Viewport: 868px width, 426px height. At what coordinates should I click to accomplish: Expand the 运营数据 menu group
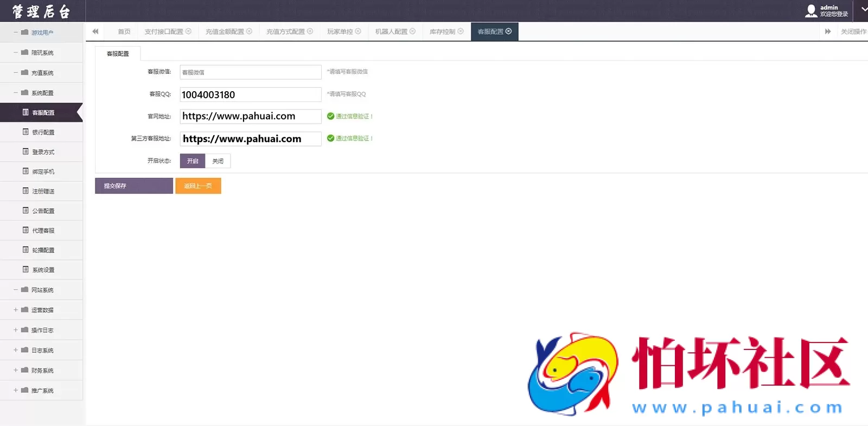click(16, 310)
